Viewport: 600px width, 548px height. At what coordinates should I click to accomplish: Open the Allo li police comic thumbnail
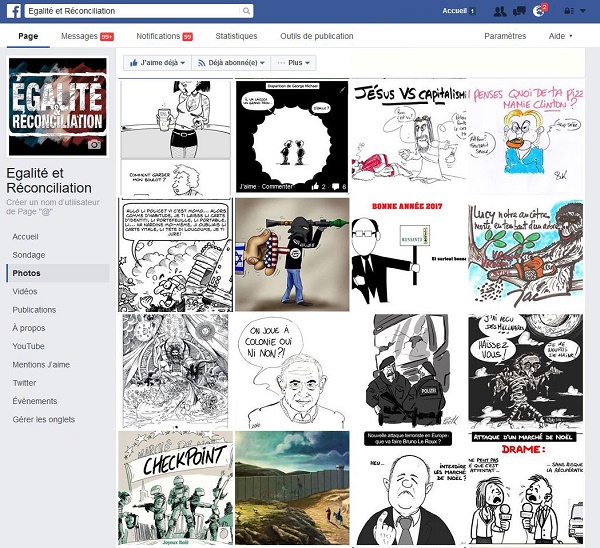175,255
